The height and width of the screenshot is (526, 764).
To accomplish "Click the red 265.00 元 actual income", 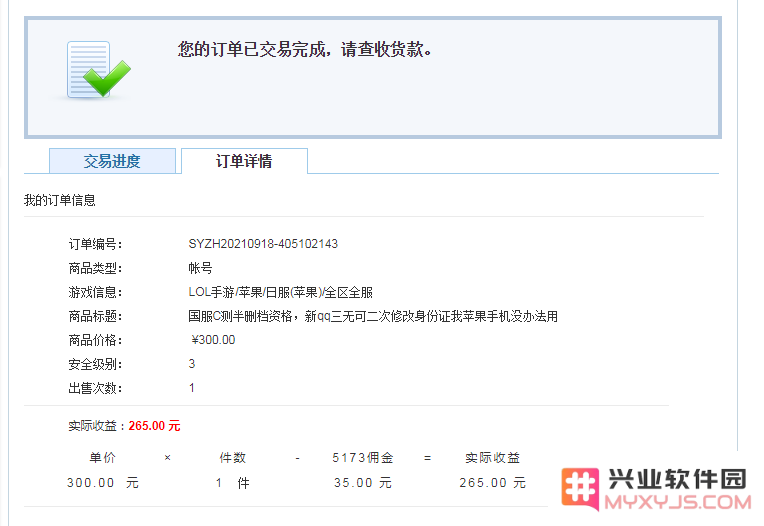I will coord(154,426).
